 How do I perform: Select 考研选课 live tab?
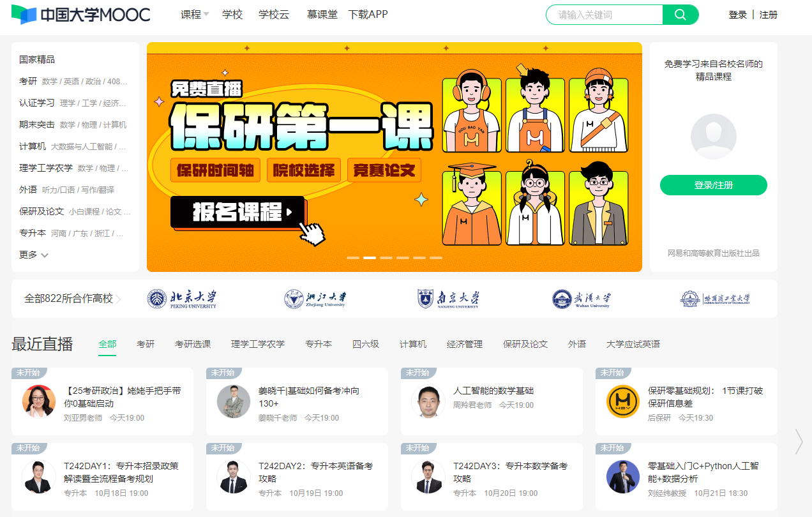(193, 344)
